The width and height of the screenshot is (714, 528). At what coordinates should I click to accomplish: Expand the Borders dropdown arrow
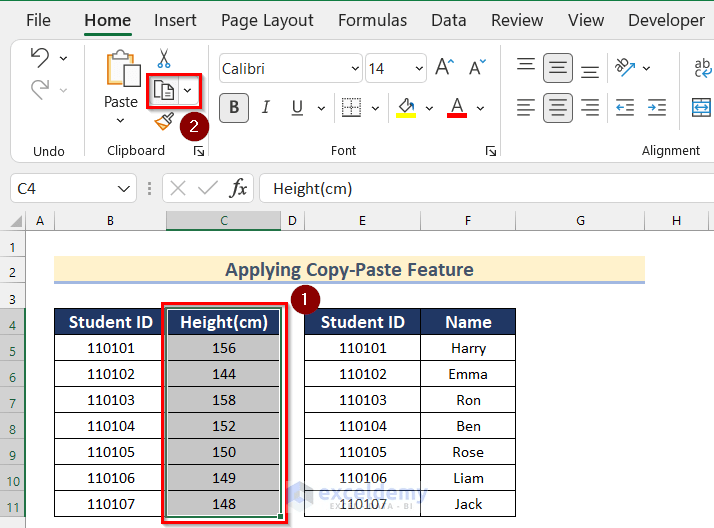tap(375, 108)
